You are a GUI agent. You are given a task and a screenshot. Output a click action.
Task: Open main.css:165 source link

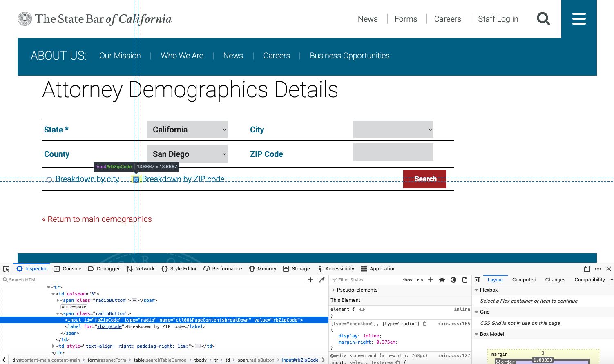[454, 324]
